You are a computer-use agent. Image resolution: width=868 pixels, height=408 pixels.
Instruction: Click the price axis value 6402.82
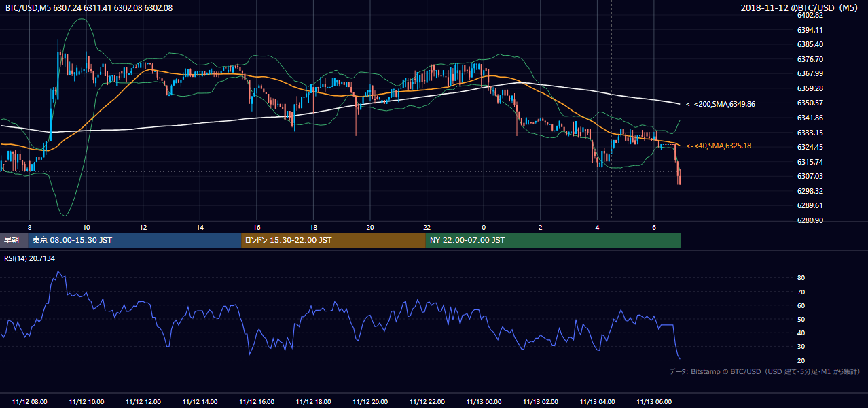[810, 15]
